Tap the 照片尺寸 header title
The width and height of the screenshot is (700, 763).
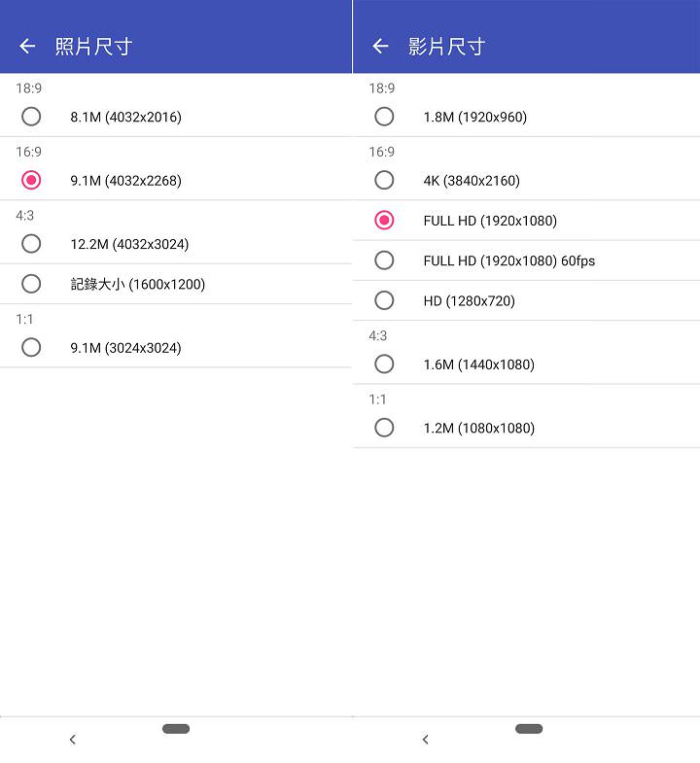point(93,47)
